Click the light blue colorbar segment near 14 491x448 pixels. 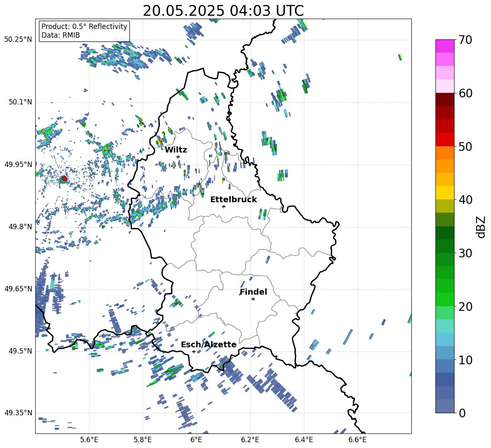click(x=445, y=339)
